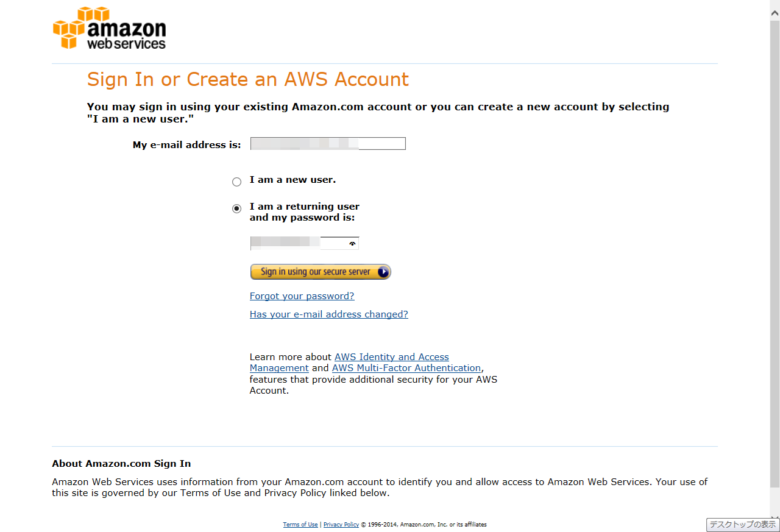This screenshot has height=532, width=780.
Task: Click the "Sign In or Create an AWS Account" heading
Action: [248, 80]
